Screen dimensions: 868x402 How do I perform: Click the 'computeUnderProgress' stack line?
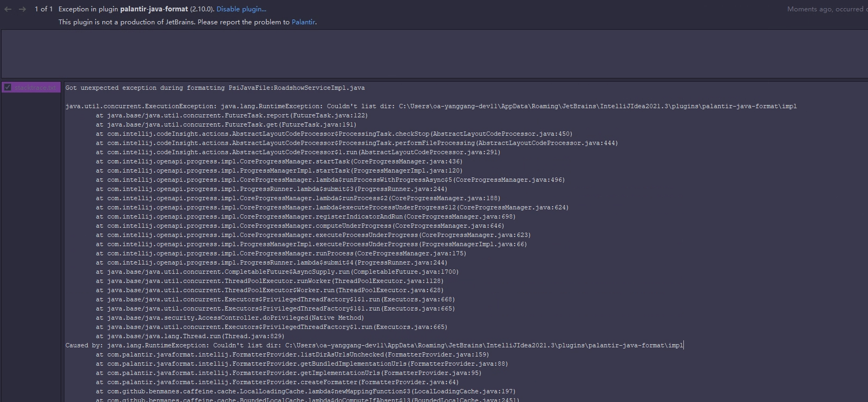300,226
